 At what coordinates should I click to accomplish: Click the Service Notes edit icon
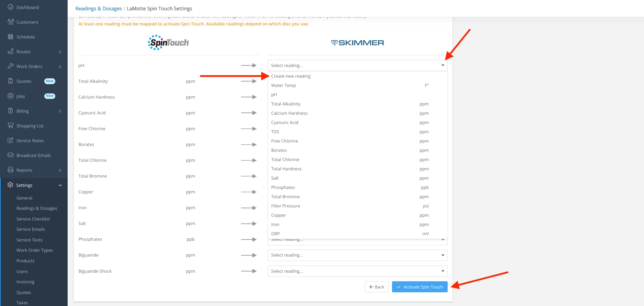click(x=10, y=140)
